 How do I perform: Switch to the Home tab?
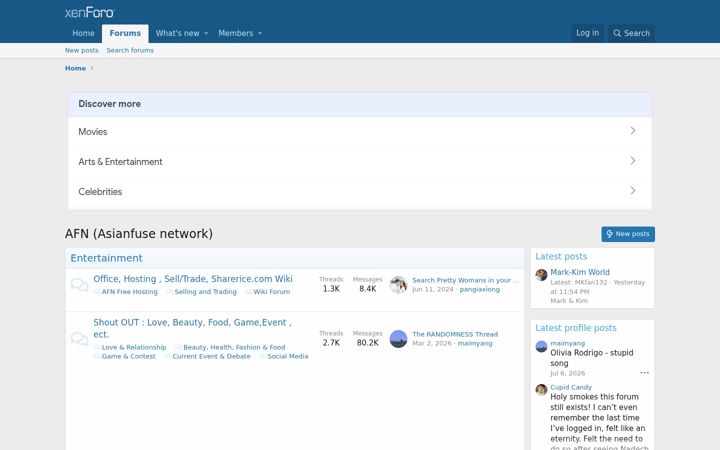click(x=83, y=33)
